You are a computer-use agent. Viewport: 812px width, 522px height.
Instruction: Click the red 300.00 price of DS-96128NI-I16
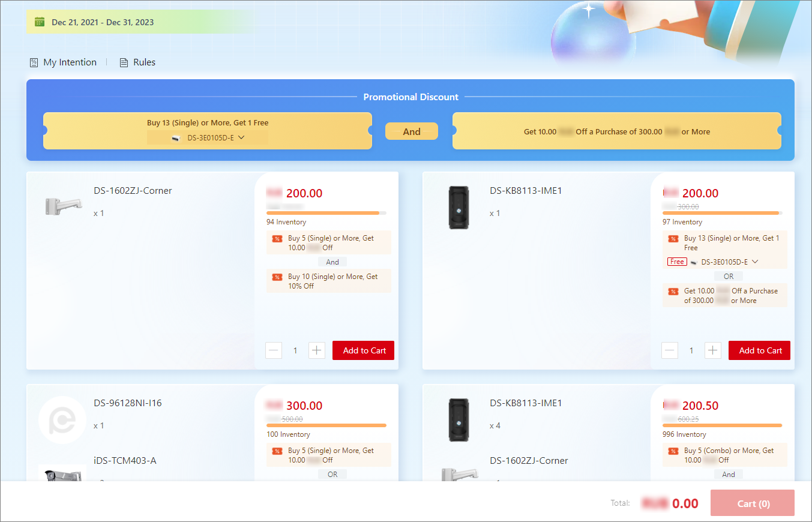[304, 406]
